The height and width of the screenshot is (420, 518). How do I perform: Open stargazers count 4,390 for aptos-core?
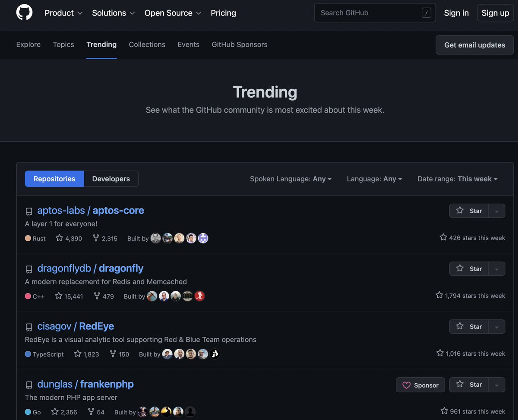pos(69,238)
